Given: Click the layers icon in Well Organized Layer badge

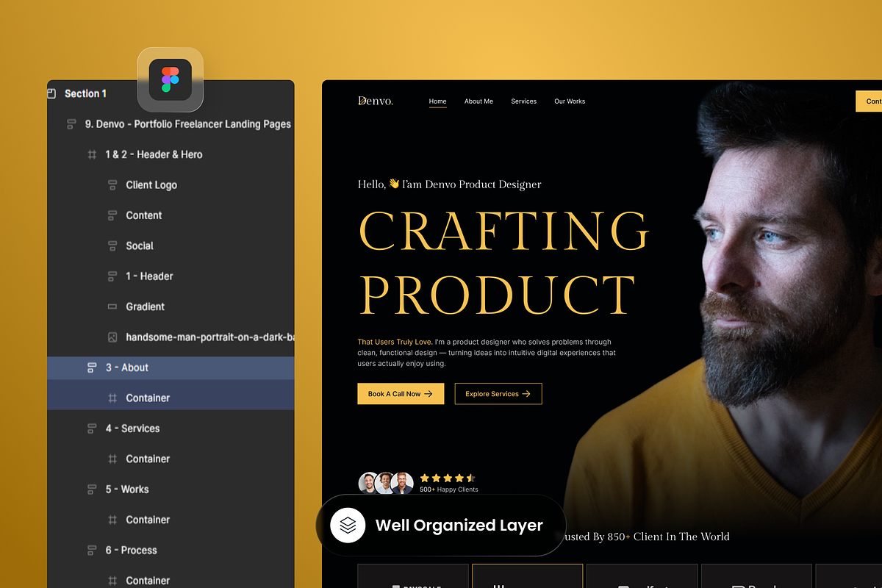Looking at the screenshot, I should click(348, 526).
